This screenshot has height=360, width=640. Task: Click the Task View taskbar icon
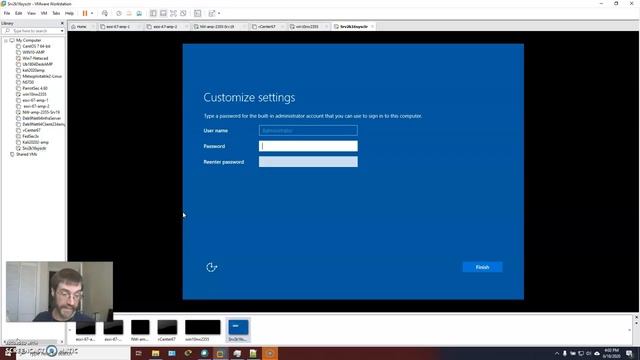point(139,353)
